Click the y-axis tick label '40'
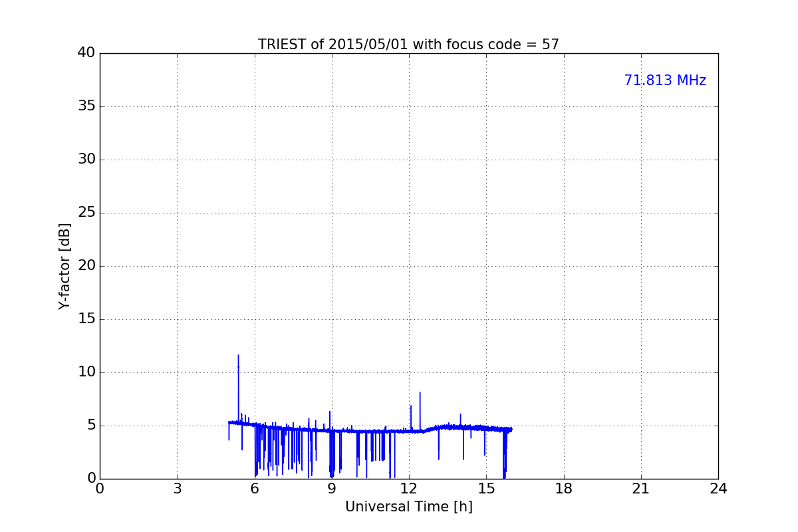This screenshot has height=532, width=798. [x=86, y=53]
